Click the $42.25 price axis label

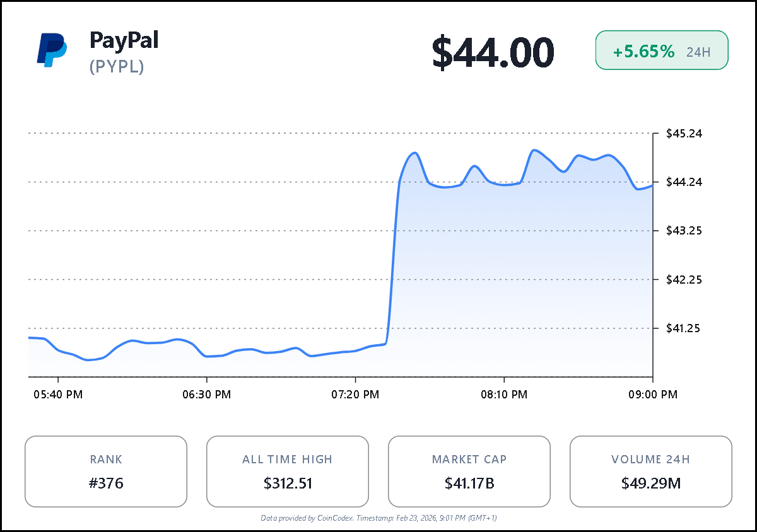[x=684, y=279]
